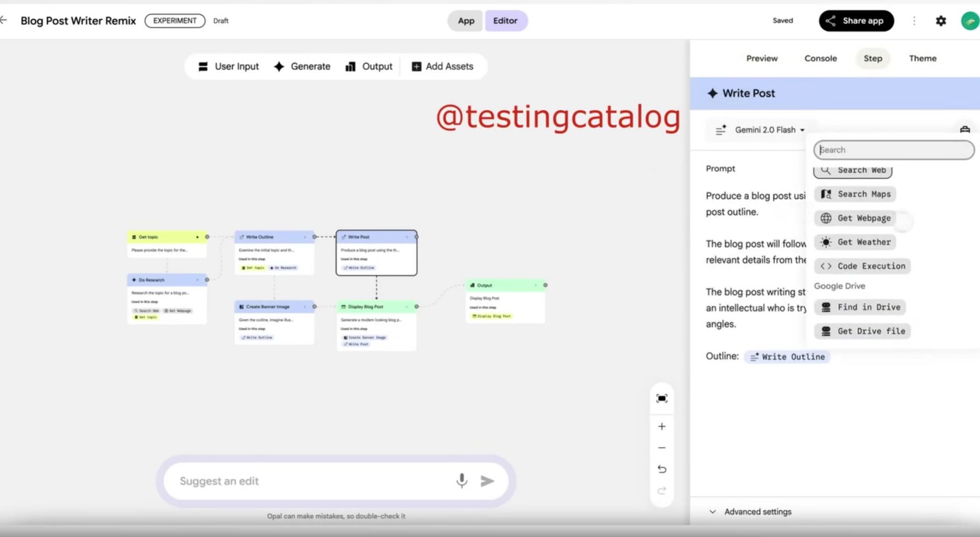Click the output port of the Display Blog Post node
980x537 pixels.
416,306
